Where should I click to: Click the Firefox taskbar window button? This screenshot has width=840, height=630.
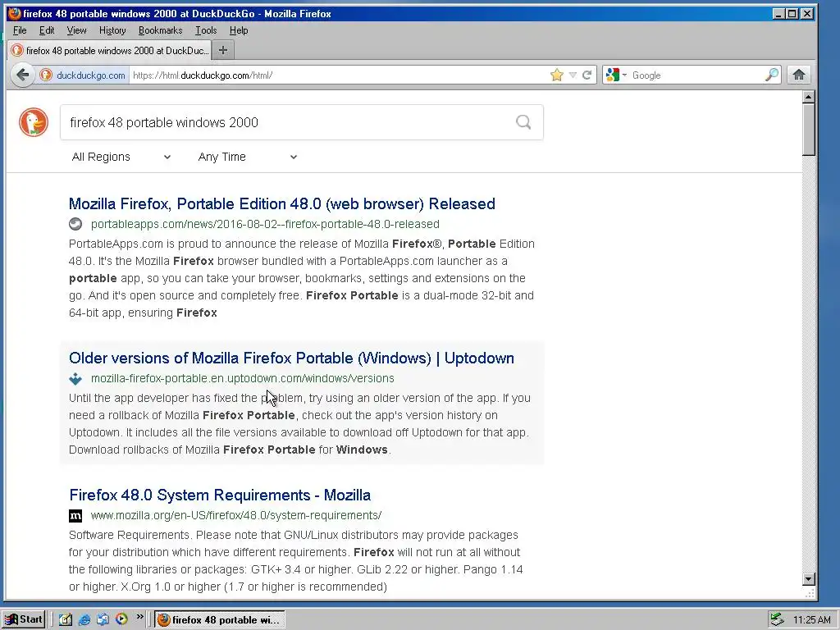(x=220, y=620)
